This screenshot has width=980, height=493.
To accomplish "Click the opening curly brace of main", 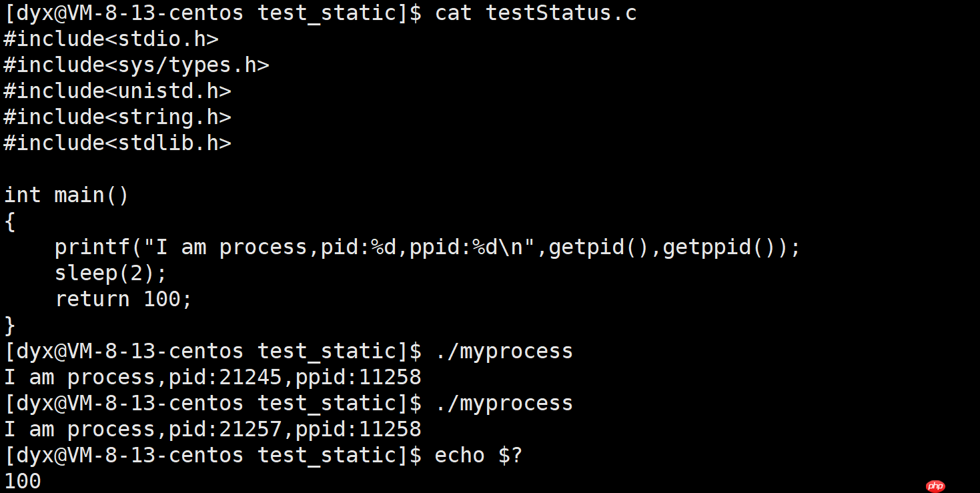I will pyautogui.click(x=9, y=221).
